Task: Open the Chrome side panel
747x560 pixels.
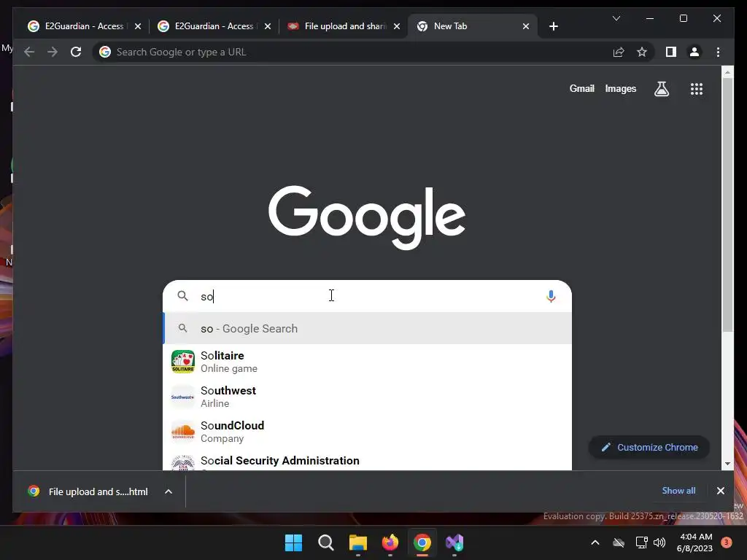Action: [x=671, y=52]
